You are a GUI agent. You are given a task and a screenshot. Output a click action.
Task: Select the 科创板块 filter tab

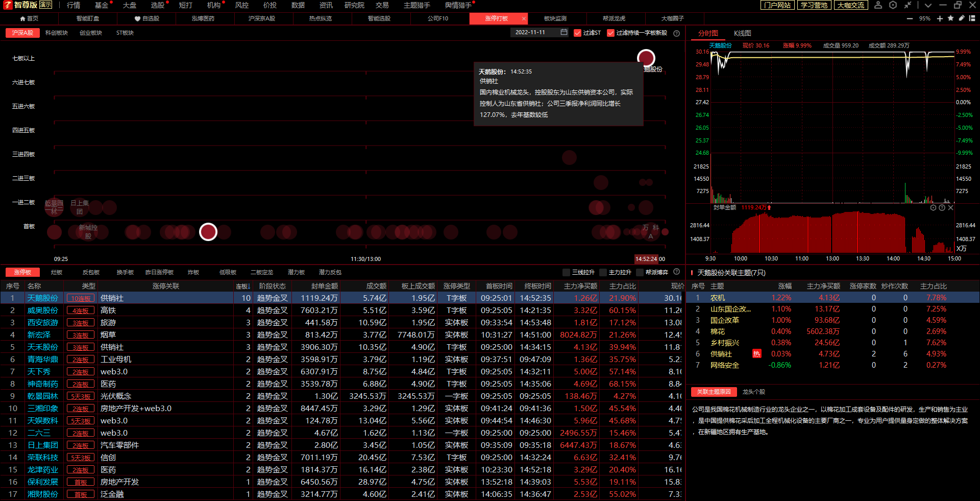click(57, 33)
